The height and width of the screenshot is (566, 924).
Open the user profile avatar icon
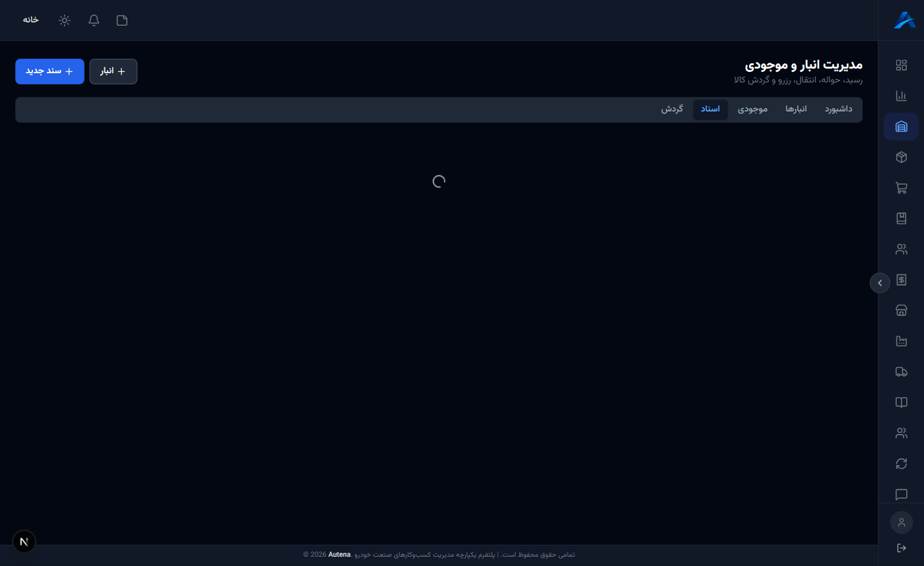(x=901, y=522)
